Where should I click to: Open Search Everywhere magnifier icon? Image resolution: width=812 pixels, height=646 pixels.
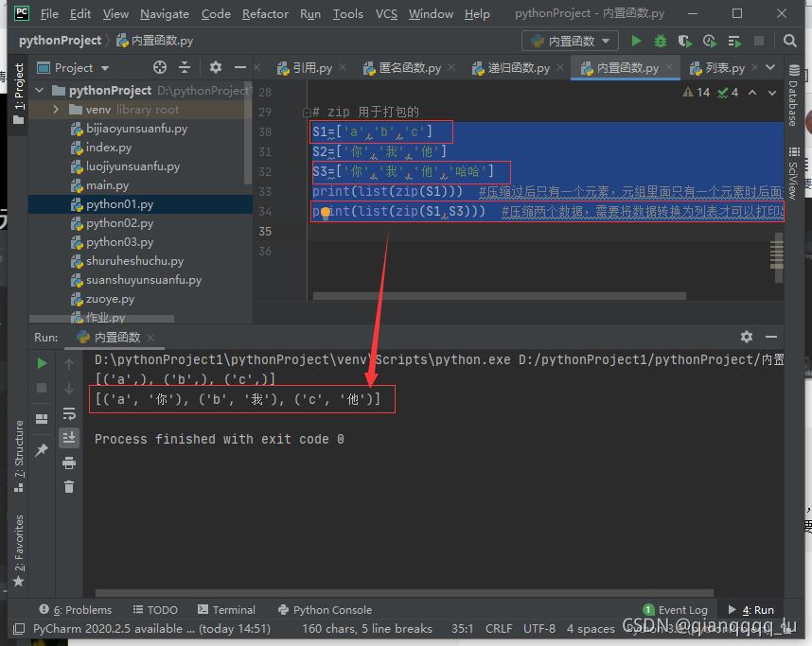tap(786, 41)
